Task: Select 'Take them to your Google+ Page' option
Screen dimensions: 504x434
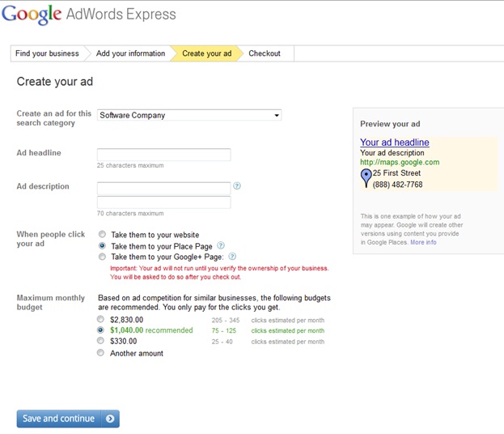Action: click(102, 257)
